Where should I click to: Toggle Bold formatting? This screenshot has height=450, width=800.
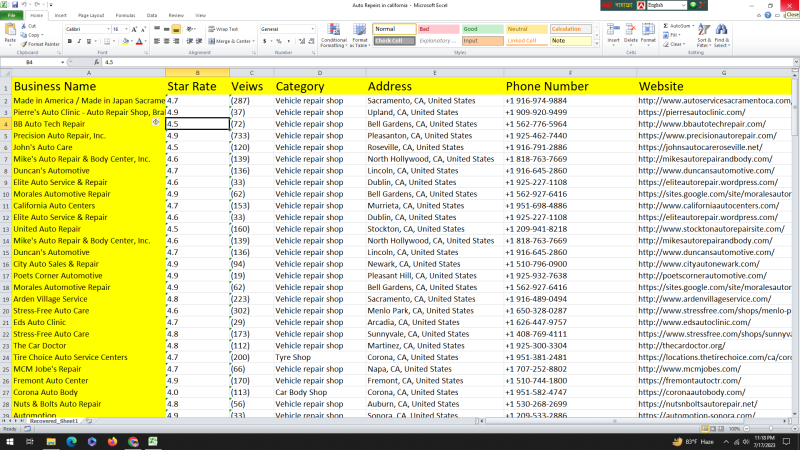pyautogui.click(x=69, y=41)
